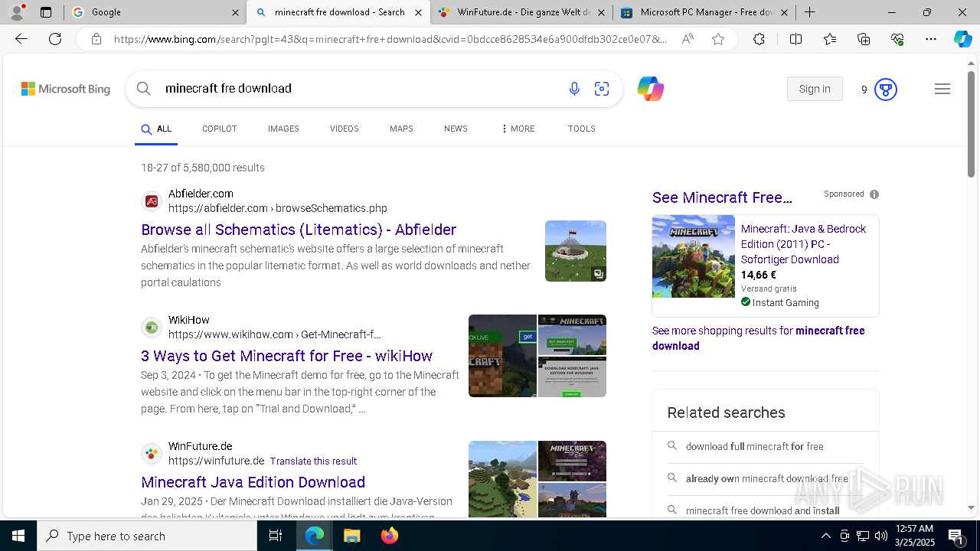Open Tab actions menu icon
The width and height of the screenshot is (980, 551).
point(46,12)
